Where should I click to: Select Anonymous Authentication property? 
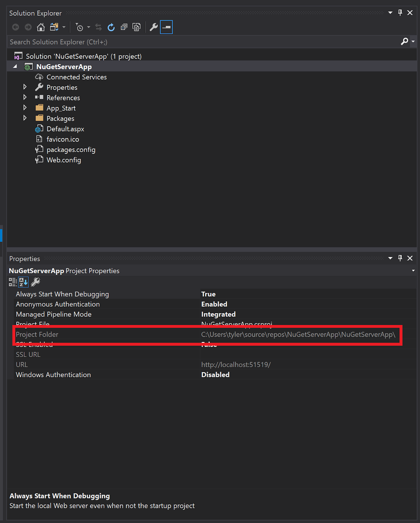coord(58,304)
